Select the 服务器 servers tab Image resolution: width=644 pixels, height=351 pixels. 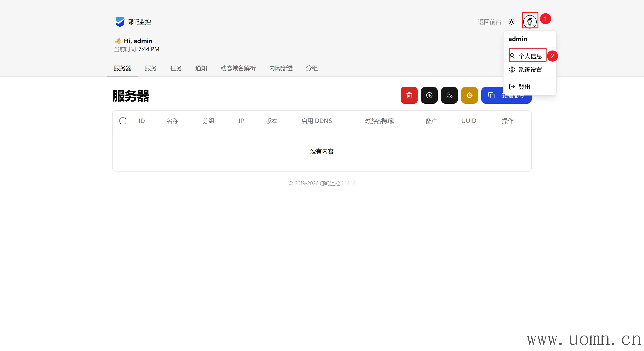point(122,68)
